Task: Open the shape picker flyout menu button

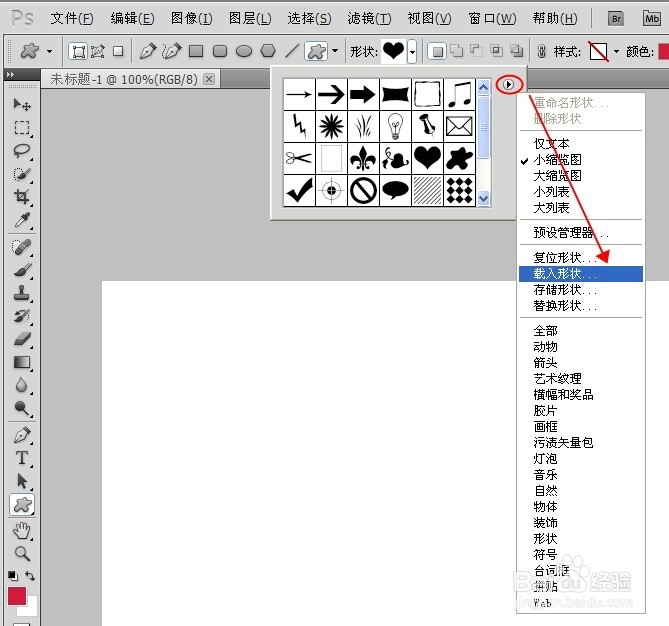Action: (509, 84)
